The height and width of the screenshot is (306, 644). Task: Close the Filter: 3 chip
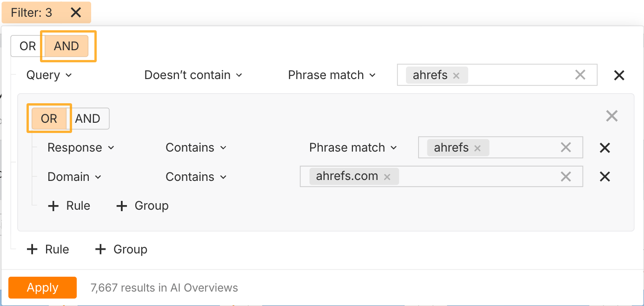(x=76, y=13)
